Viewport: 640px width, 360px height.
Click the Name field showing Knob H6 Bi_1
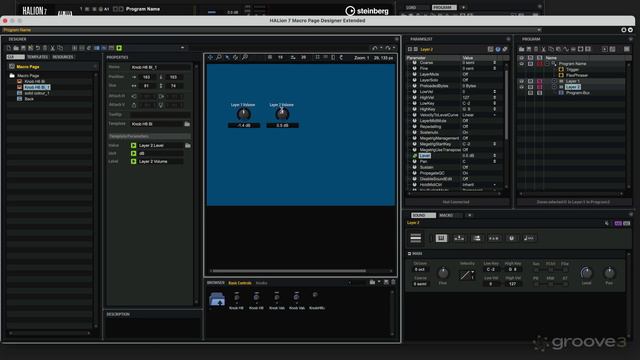tap(160, 67)
